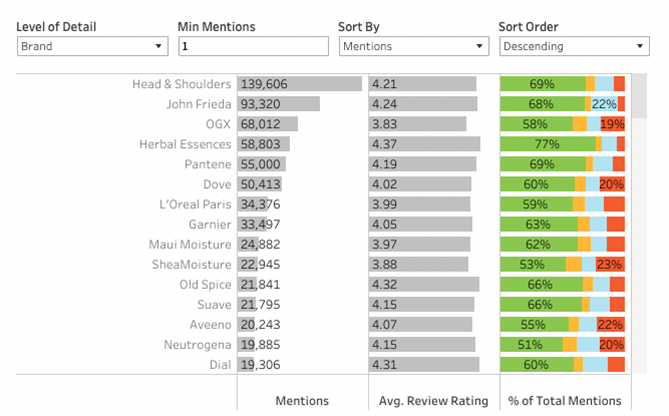Click the OGX red 19% segment

tap(612, 124)
